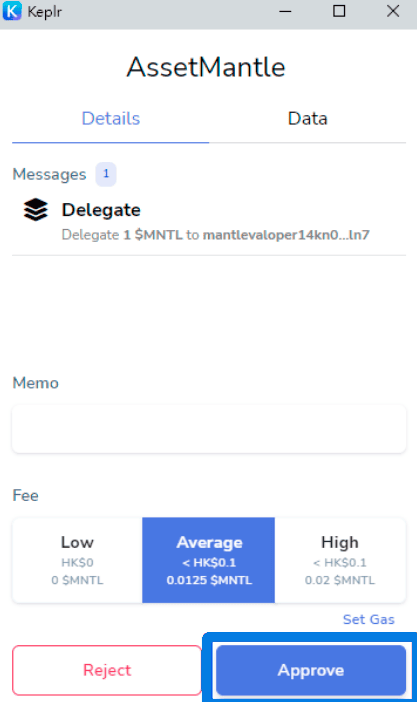Click the Messages section label
417x702 pixels.
pyautogui.click(x=49, y=174)
